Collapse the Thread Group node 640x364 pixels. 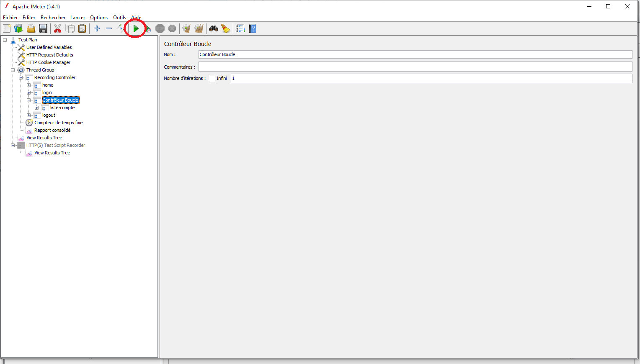(x=13, y=70)
